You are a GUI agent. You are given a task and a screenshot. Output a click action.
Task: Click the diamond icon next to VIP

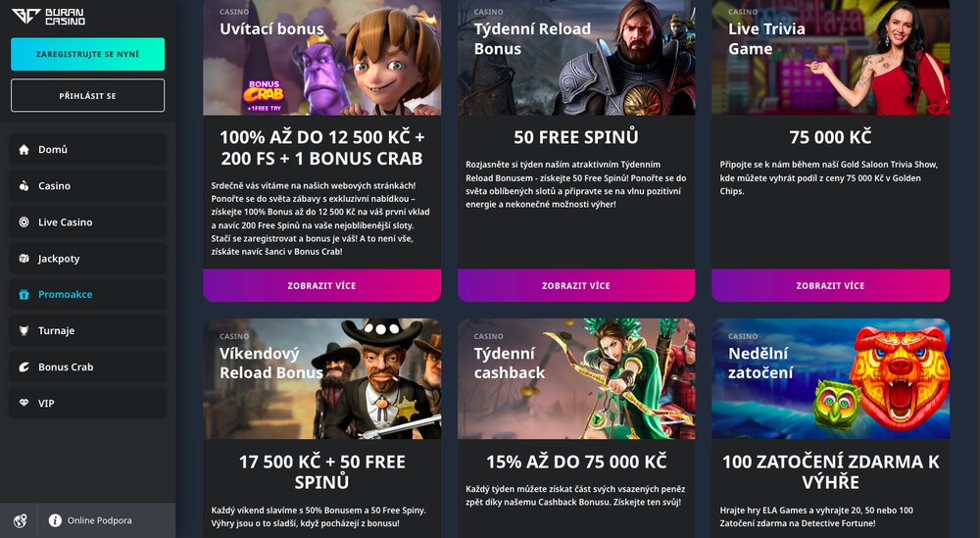click(x=24, y=403)
